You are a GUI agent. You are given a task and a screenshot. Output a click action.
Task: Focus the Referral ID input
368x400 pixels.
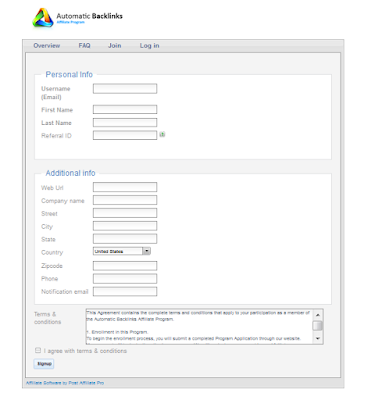pos(125,135)
